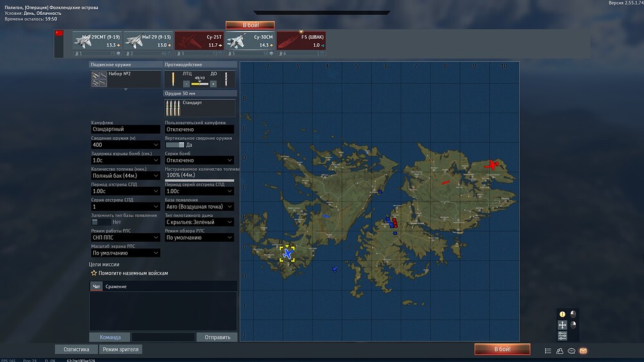Click the yellow exclamation map ping icon
Screen dimensions: 644x362
click(562, 314)
